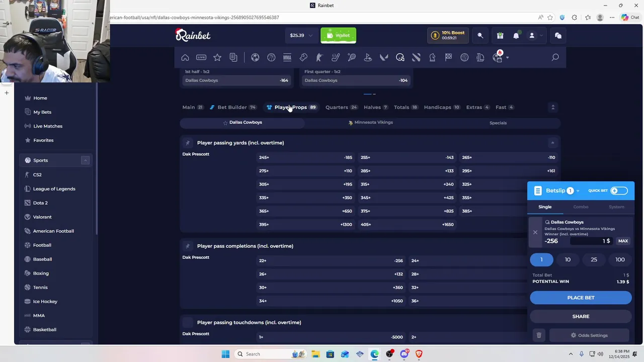This screenshot has width=644, height=362.
Task: Select the CS shooter sport icon
Action: (319, 57)
